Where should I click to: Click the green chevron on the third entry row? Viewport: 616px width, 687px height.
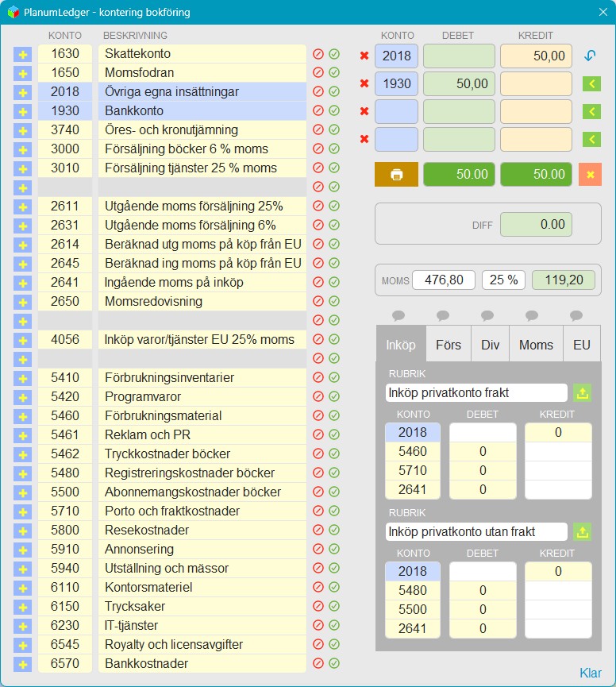coord(591,112)
